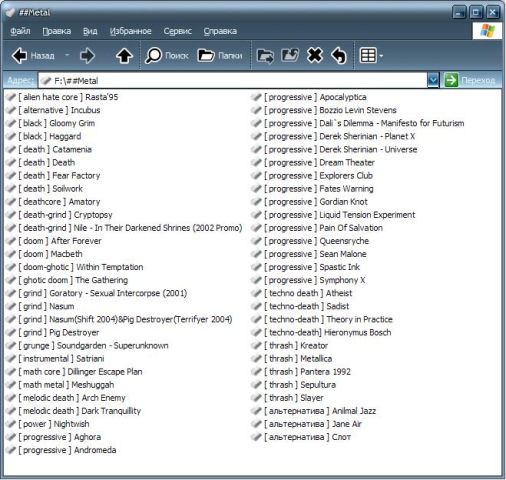Select Dark Tranquillity folder
The width and height of the screenshot is (506, 480).
pos(79,411)
